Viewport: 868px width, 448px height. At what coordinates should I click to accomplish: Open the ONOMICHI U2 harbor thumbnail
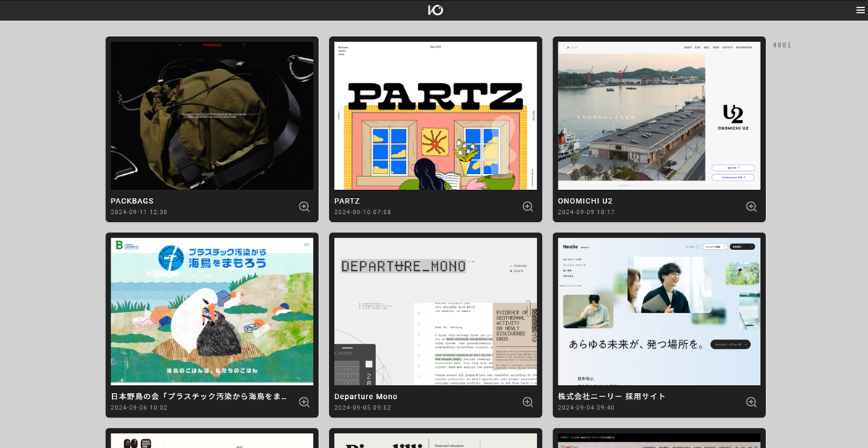pos(659,116)
